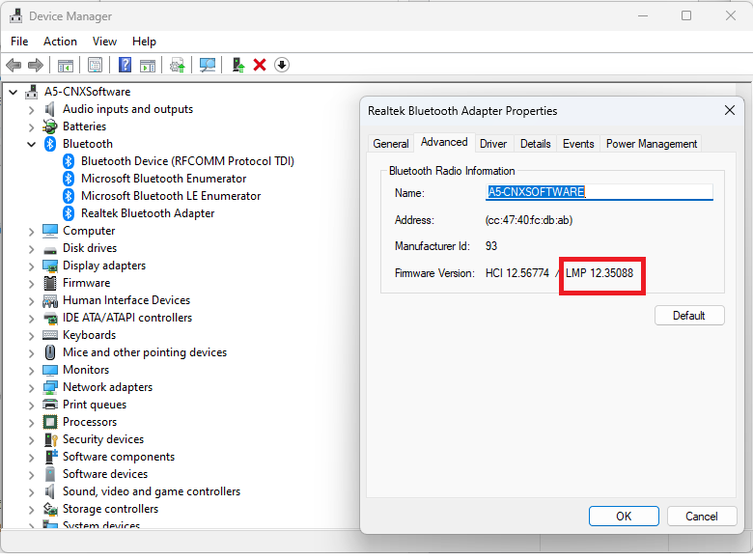Image resolution: width=753 pixels, height=560 pixels.
Task: Open the Action menu
Action: coord(60,42)
